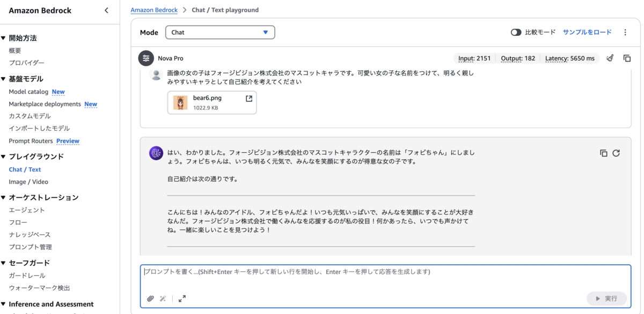Screen dimensions: 644x314
Task: Click the purple model avatar icon
Action: pos(156,153)
